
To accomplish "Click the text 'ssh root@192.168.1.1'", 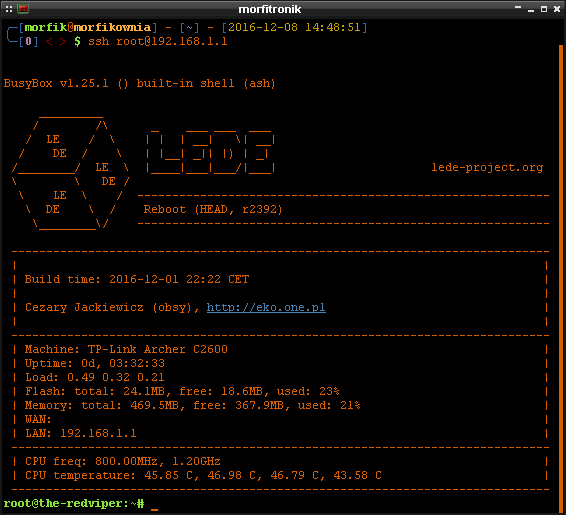I will coord(158,42).
